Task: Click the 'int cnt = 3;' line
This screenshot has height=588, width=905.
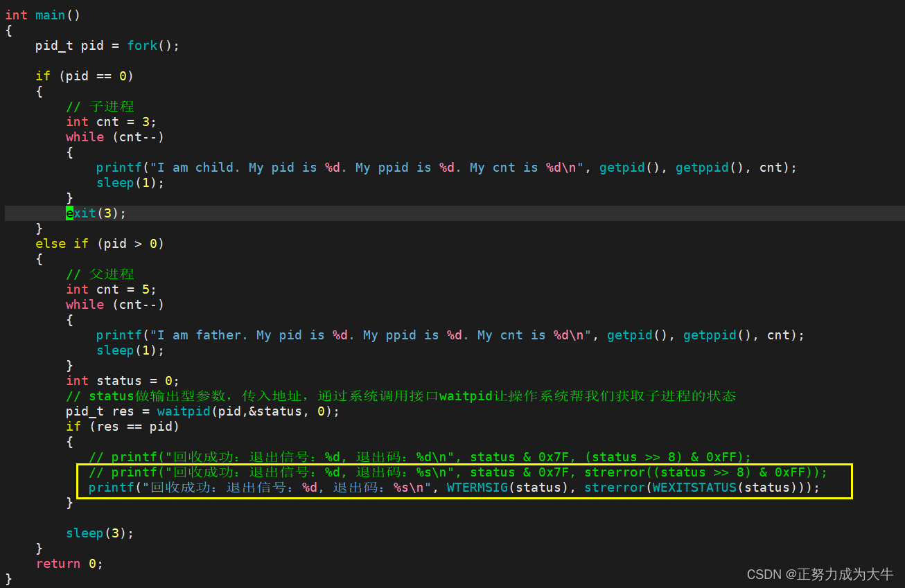Action: click(x=112, y=121)
